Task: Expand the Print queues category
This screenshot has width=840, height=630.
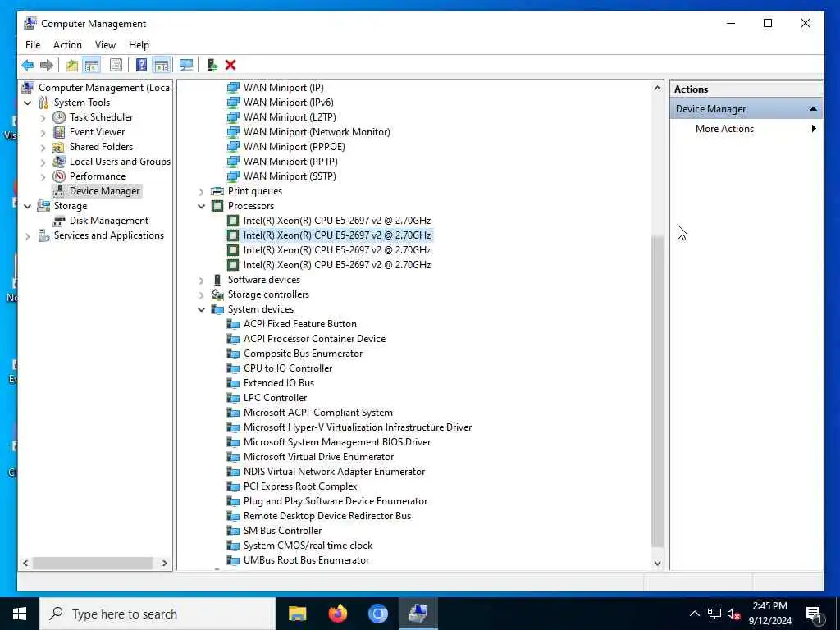Action: (202, 191)
